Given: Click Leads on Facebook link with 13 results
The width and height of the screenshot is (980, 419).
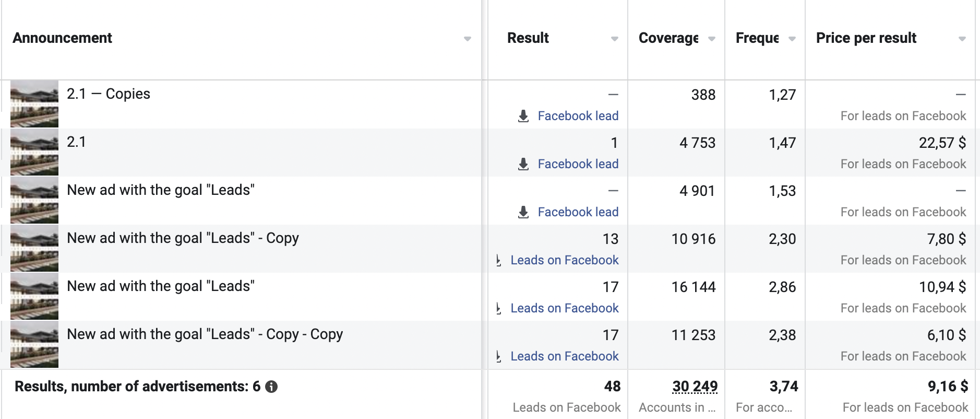Looking at the screenshot, I should point(564,260).
